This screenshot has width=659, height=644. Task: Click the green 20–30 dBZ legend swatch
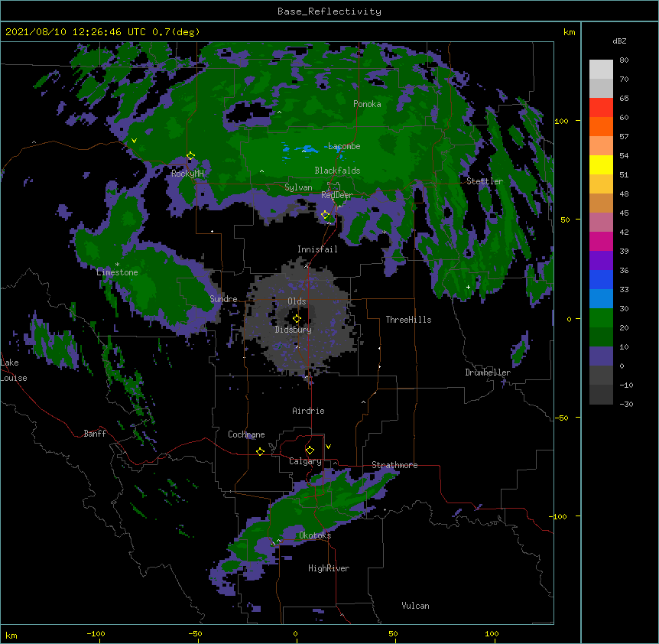[601, 318]
